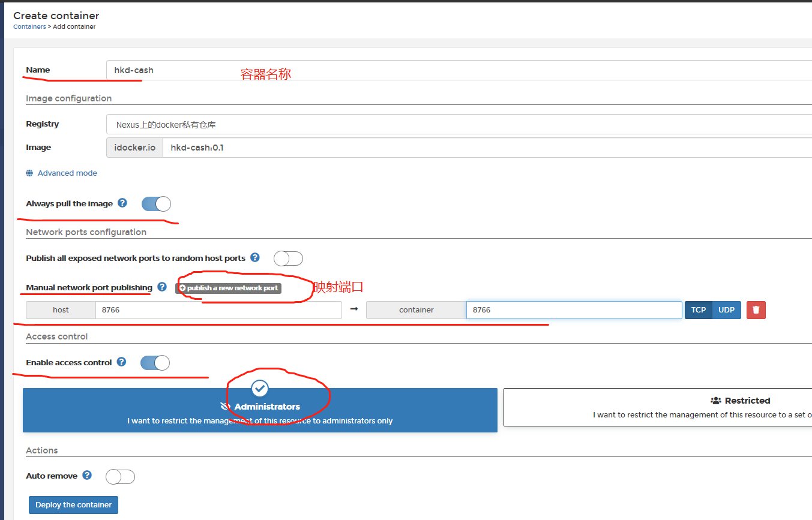Click help icon beside Enable access control

pyautogui.click(x=122, y=362)
